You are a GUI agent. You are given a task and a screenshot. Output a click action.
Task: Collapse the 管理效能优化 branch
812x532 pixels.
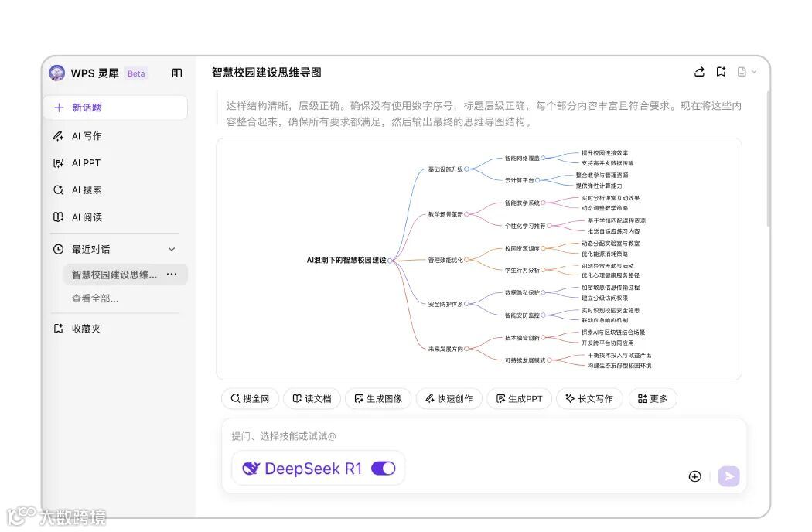pos(466,260)
